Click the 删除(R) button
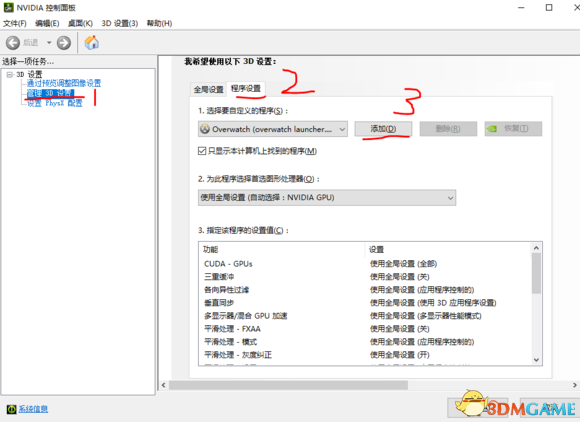 tap(448, 129)
